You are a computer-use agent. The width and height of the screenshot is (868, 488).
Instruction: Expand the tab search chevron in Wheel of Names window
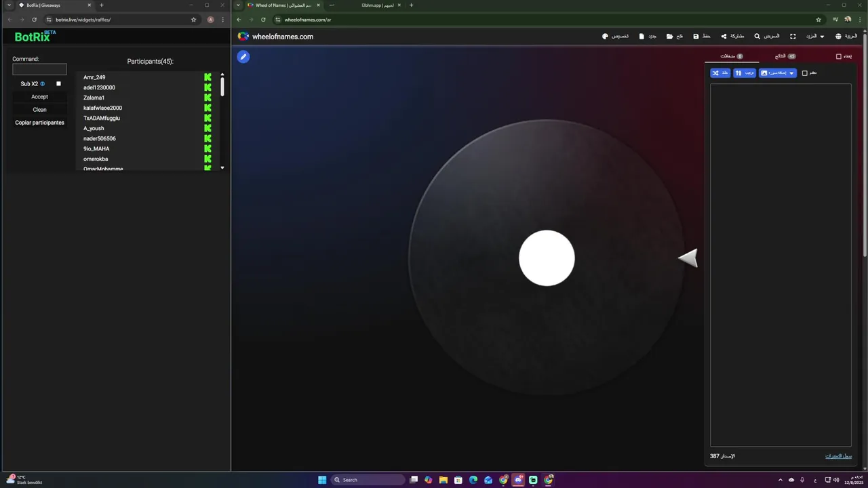click(238, 5)
